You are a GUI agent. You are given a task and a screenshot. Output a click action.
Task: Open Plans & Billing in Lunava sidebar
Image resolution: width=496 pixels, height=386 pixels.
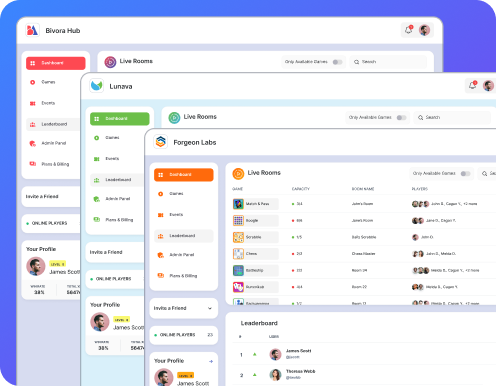click(117, 220)
